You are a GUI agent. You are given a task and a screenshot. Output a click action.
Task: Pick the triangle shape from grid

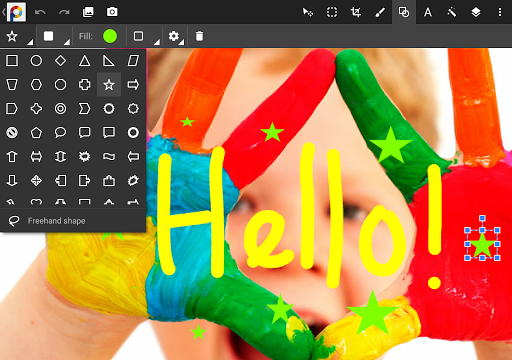(85, 61)
